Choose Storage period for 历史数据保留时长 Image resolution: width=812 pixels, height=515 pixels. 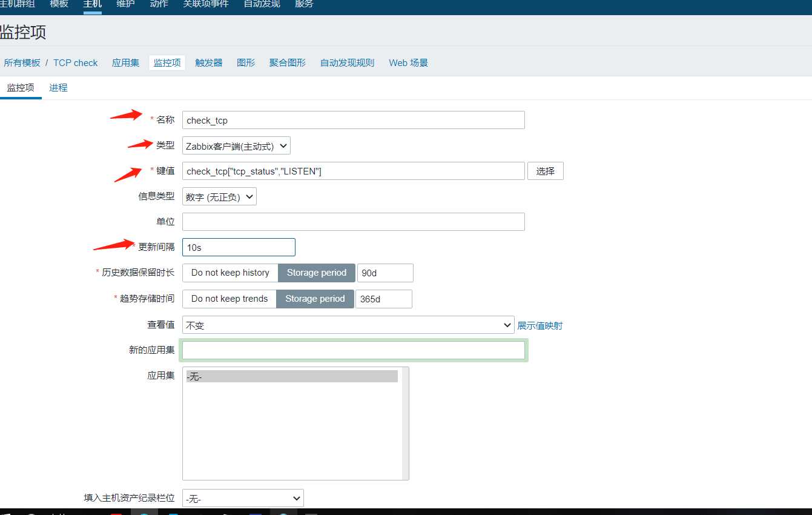(317, 273)
